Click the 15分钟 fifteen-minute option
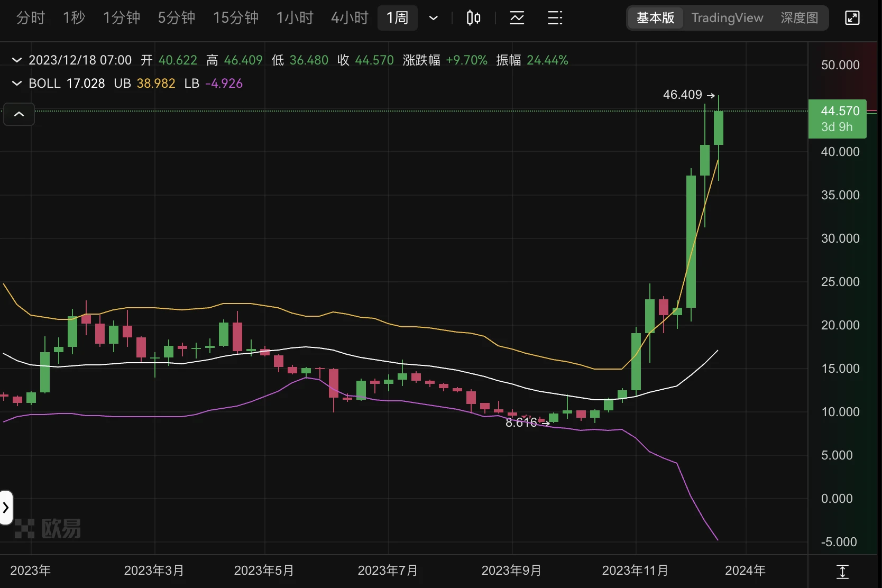This screenshot has height=588, width=882. point(235,17)
